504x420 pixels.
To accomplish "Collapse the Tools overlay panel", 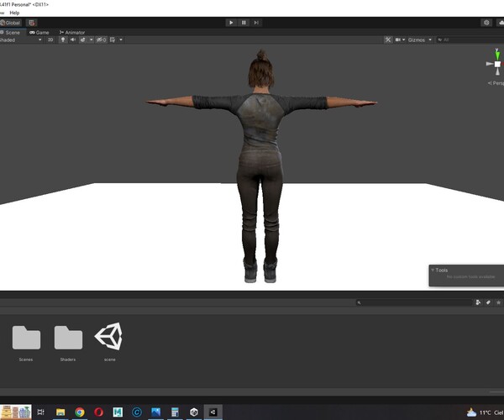I will pos(433,270).
